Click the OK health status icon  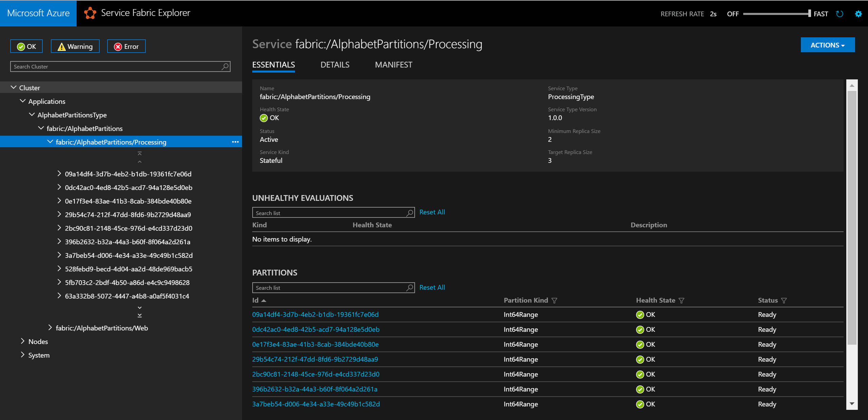264,118
